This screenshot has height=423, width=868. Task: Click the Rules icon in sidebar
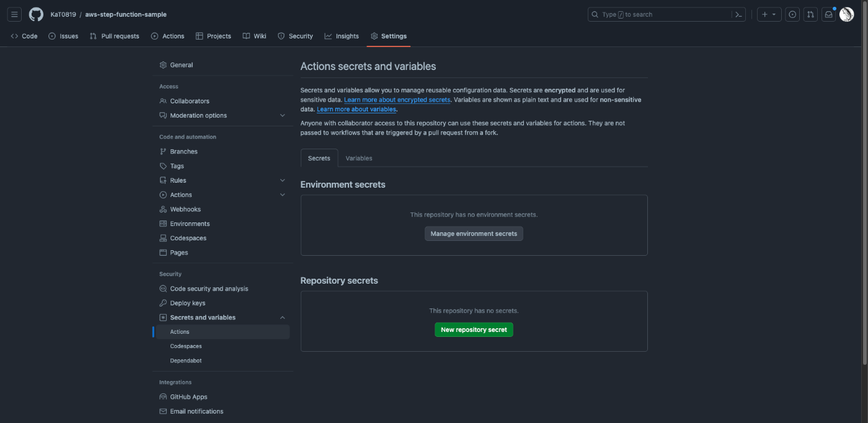[163, 180]
